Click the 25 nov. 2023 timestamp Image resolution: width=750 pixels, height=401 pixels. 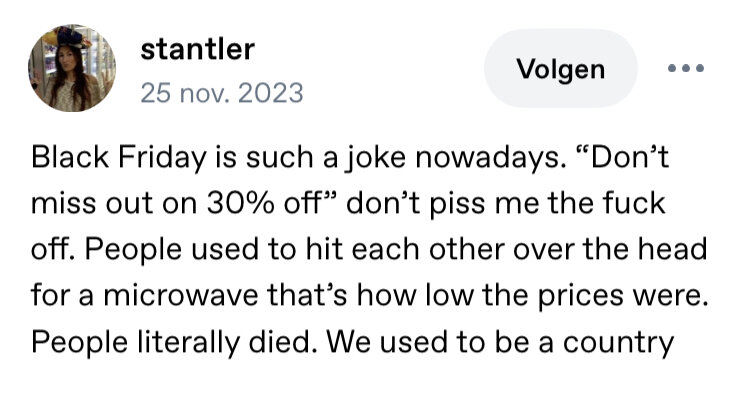[x=221, y=93]
